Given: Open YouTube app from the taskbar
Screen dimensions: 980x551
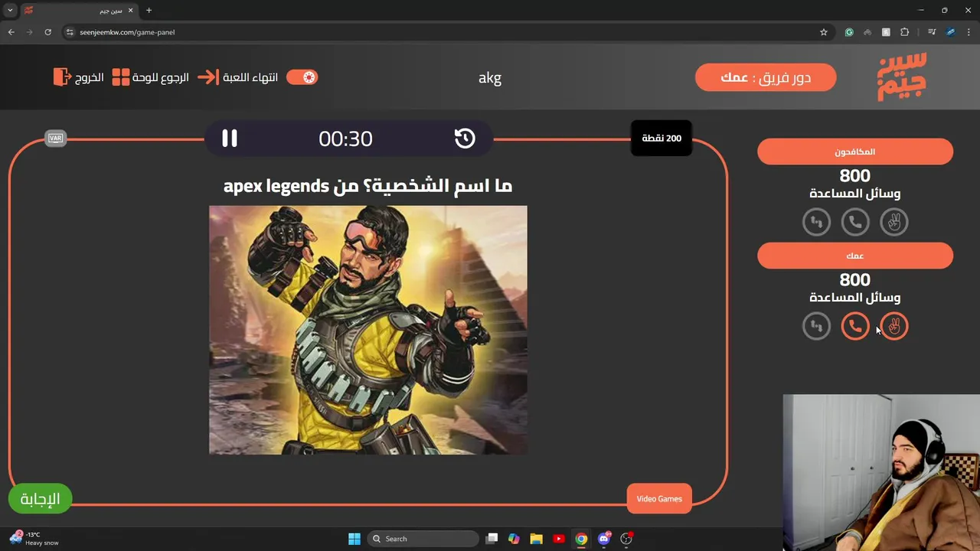Looking at the screenshot, I should click(x=558, y=539).
